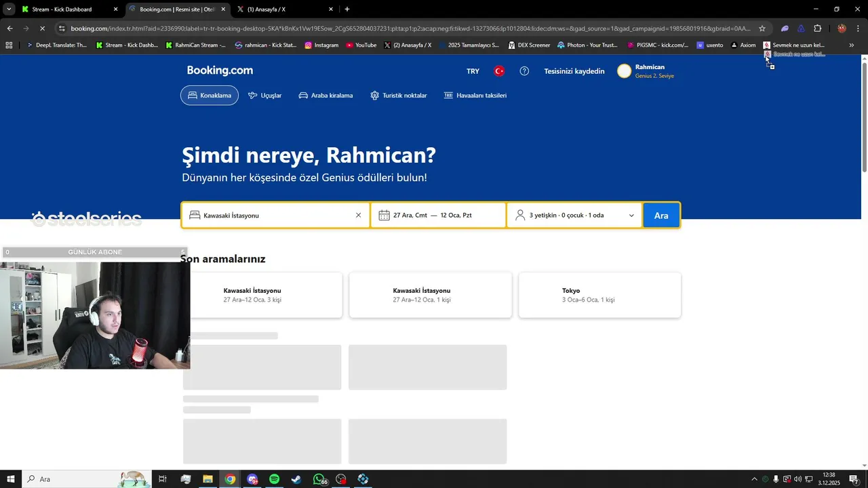The height and width of the screenshot is (488, 868).
Task: Close the Booking.com browser tab
Action: tap(223, 9)
